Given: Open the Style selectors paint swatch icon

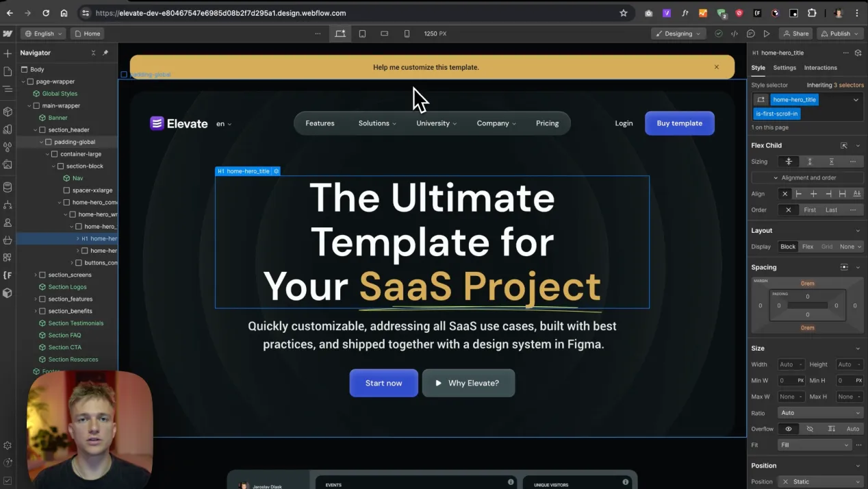Looking at the screenshot, I should (8, 129).
